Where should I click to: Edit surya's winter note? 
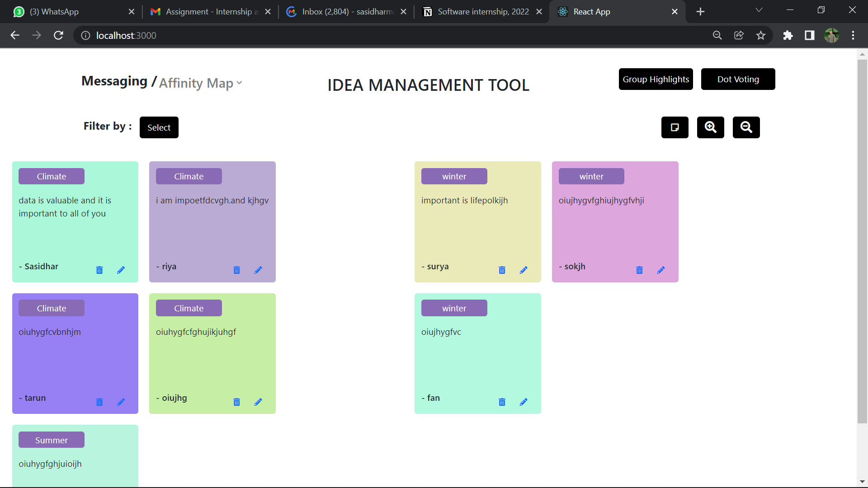(x=524, y=270)
